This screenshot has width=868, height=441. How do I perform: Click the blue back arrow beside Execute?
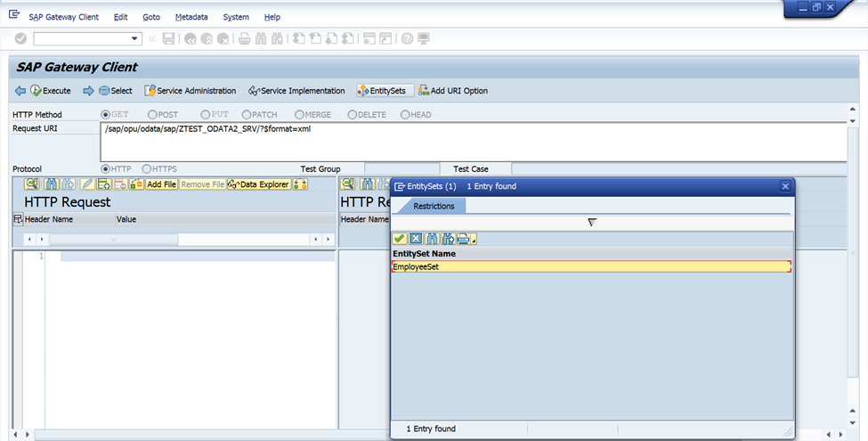point(20,91)
